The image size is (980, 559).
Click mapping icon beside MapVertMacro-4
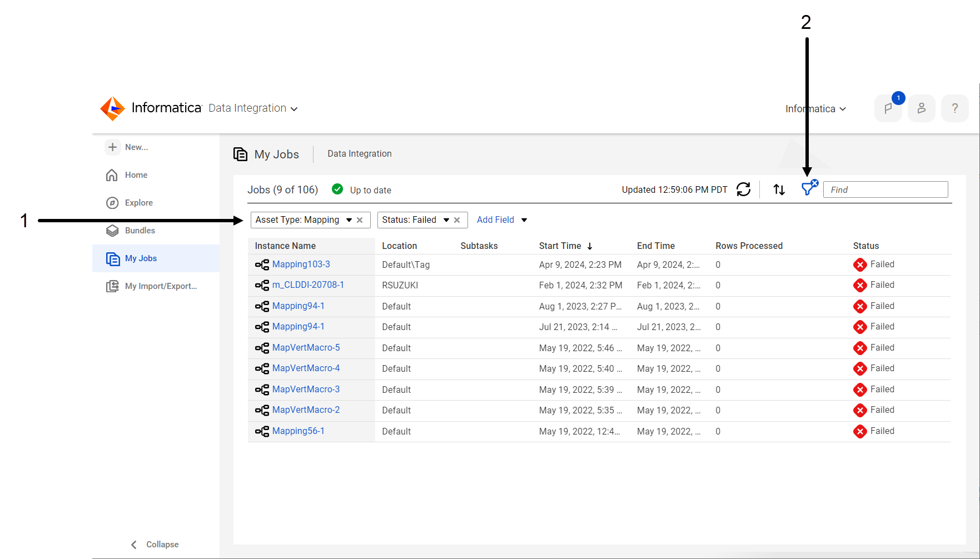[x=262, y=369]
